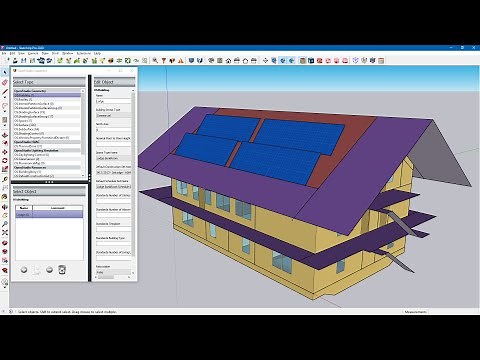
Task: Choose the Move tool
Action: point(5,152)
